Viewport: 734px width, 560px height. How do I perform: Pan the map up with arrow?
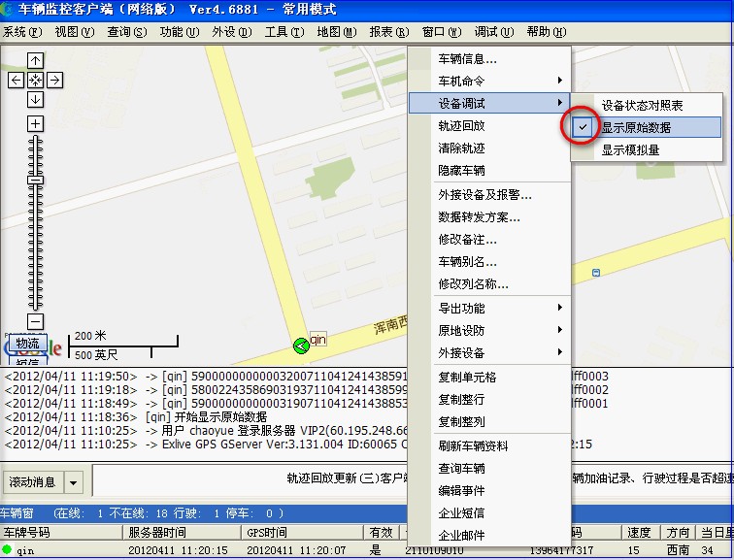point(35,61)
